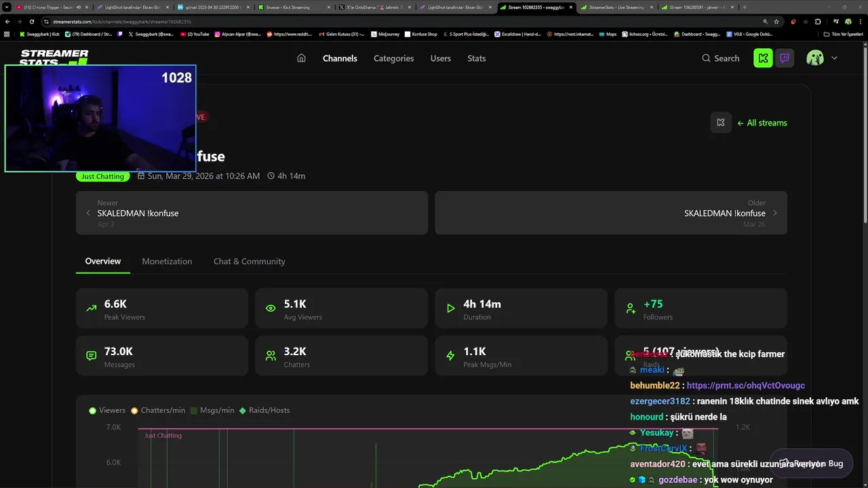Switch to the Chrono Trigger browser tab
868x488 pixels.
(52, 7)
